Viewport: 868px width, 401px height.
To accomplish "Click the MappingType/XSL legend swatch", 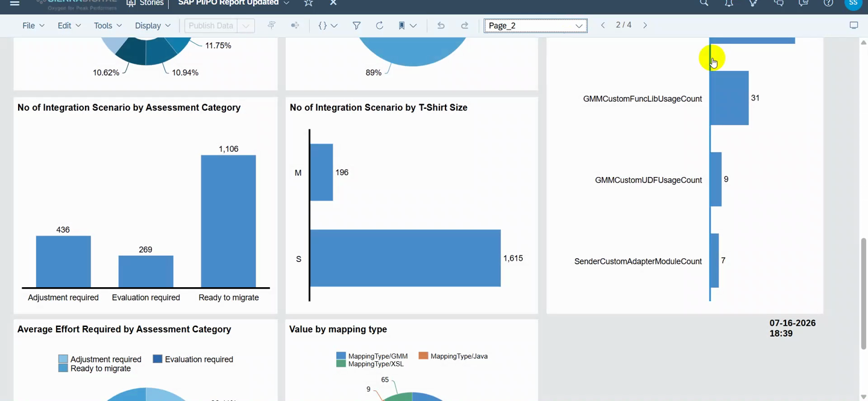I will tap(341, 364).
